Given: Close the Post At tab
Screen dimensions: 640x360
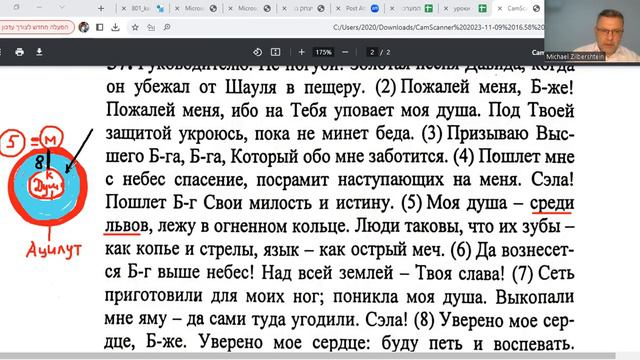Looking at the screenshot, I should [338, 8].
